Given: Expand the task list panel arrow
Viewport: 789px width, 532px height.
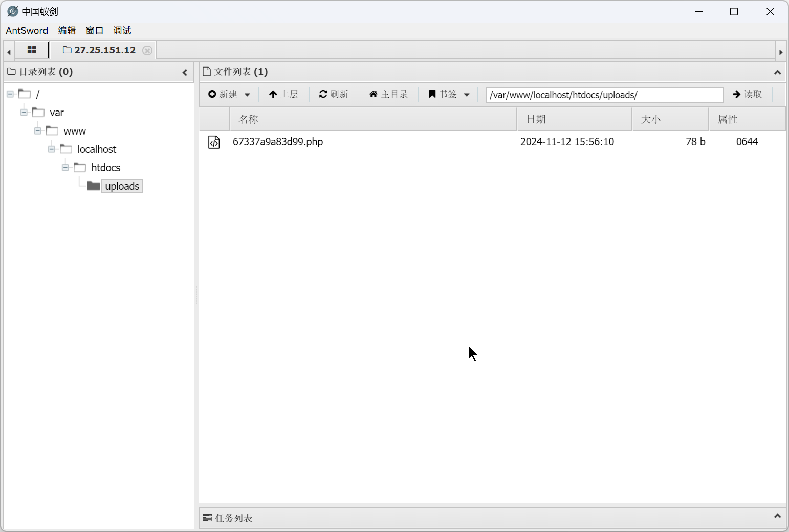Looking at the screenshot, I should pos(777,516).
